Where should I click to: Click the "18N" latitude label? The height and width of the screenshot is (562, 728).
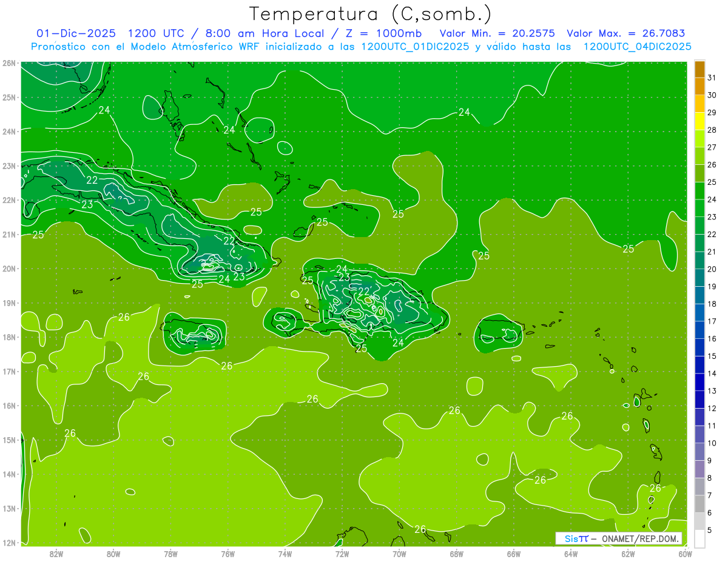(x=9, y=337)
